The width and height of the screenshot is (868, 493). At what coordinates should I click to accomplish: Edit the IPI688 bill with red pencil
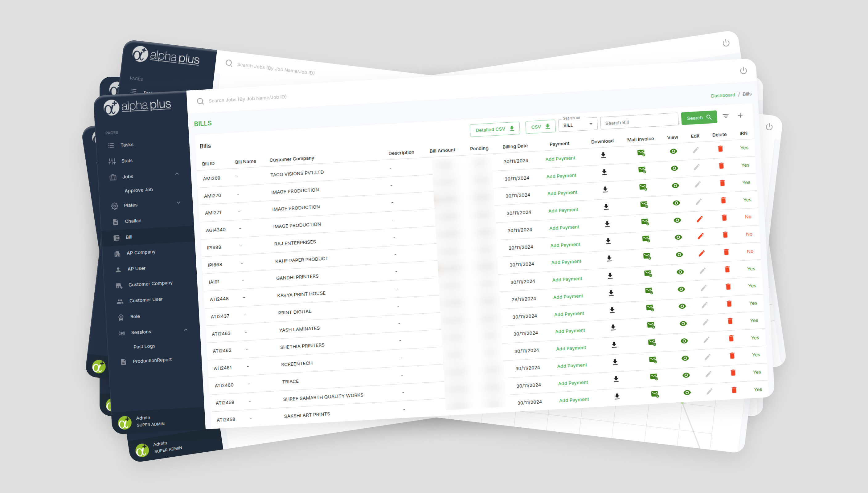(700, 219)
